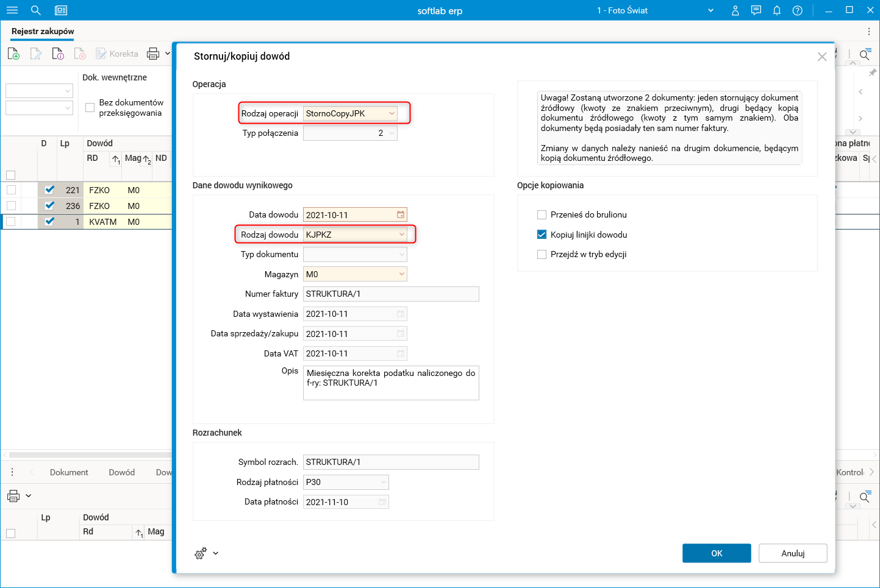Open calendar picker for Data płatności
The width and height of the screenshot is (880, 588).
[382, 502]
